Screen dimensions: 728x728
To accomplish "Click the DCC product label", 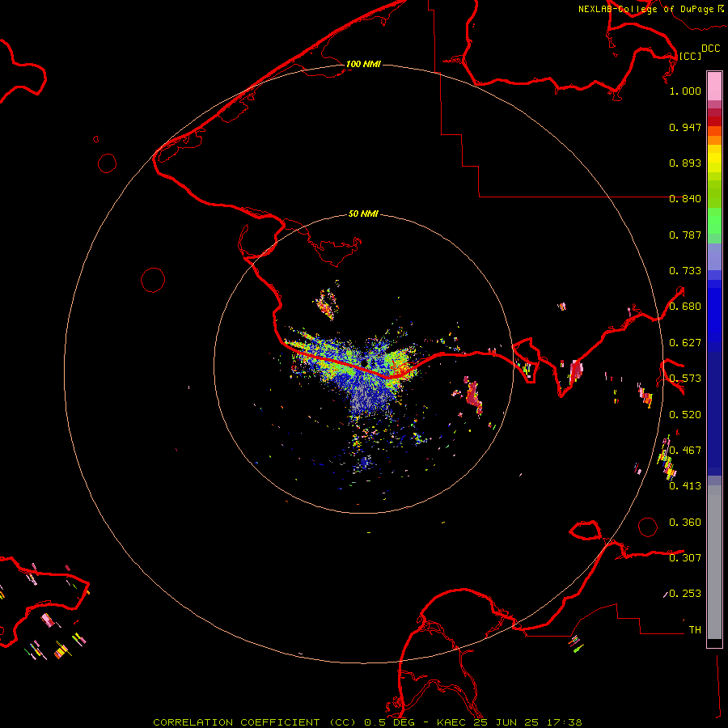I will (710, 49).
